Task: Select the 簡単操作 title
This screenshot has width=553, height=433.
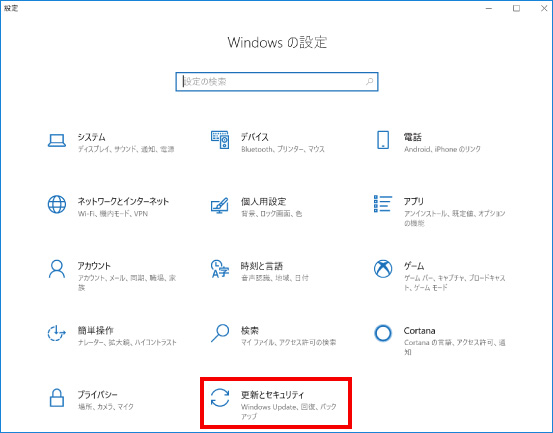Action: click(96, 330)
